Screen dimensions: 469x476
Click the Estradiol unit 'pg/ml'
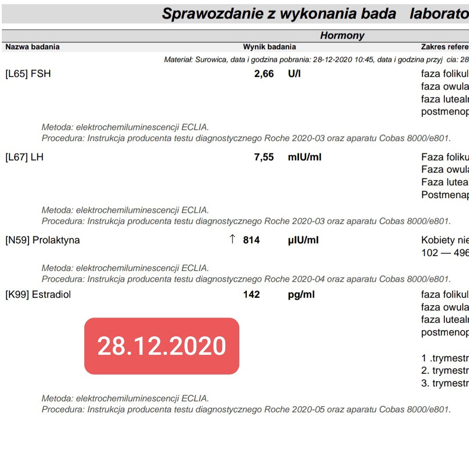(301, 295)
